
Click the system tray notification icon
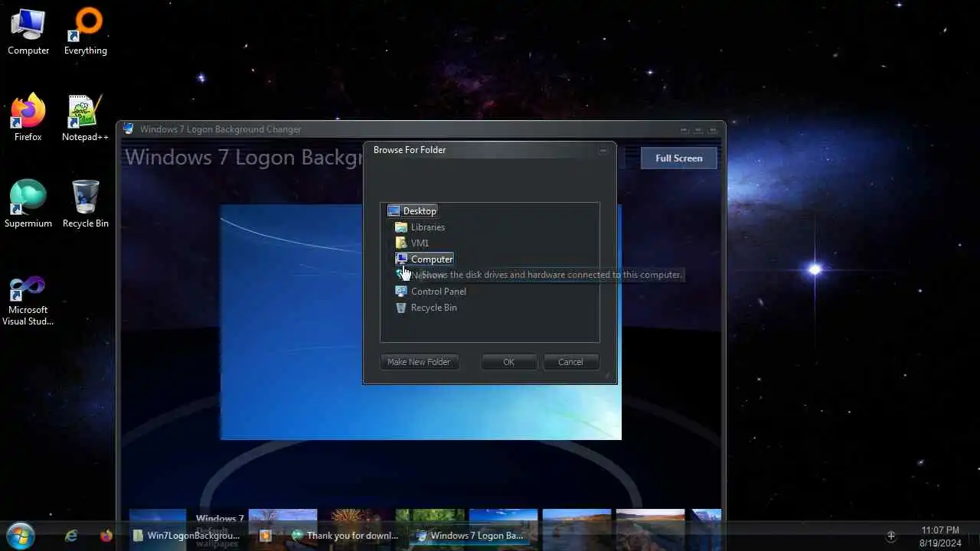tap(891, 536)
